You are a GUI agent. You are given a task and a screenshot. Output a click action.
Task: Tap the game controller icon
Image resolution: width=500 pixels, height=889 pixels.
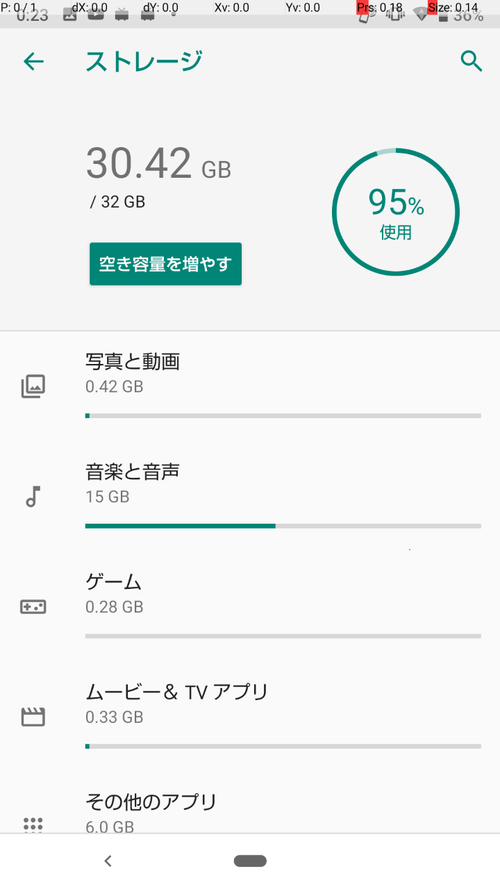click(33, 607)
